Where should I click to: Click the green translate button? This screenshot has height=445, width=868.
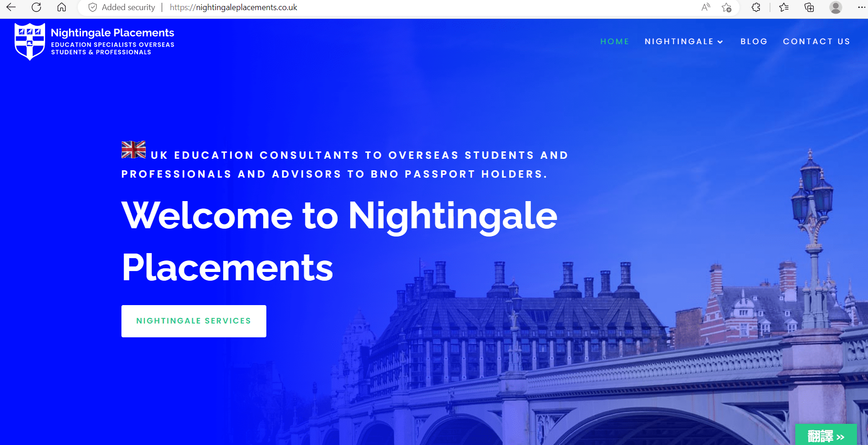click(x=826, y=435)
